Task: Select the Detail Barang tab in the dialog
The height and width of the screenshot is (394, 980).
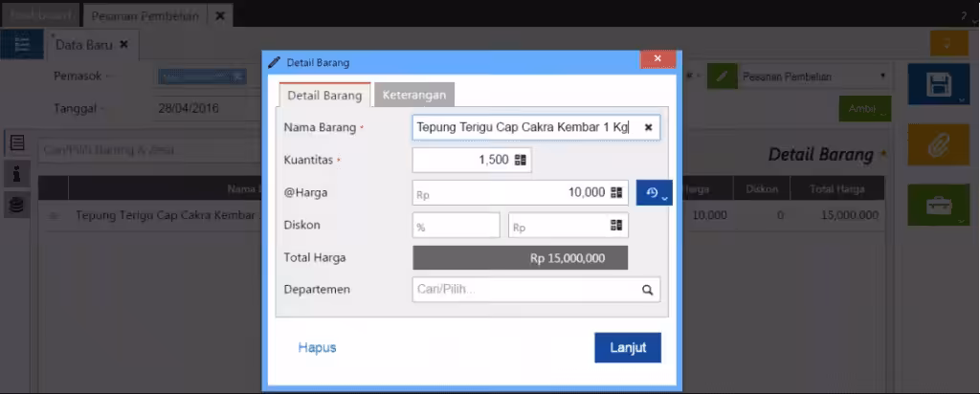Action: (x=324, y=96)
